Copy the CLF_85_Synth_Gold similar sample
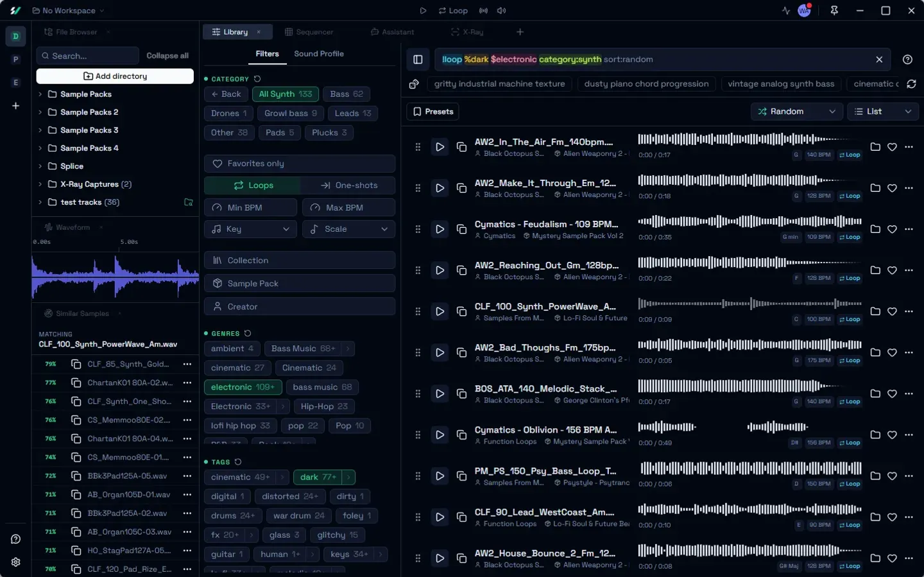 tap(76, 364)
